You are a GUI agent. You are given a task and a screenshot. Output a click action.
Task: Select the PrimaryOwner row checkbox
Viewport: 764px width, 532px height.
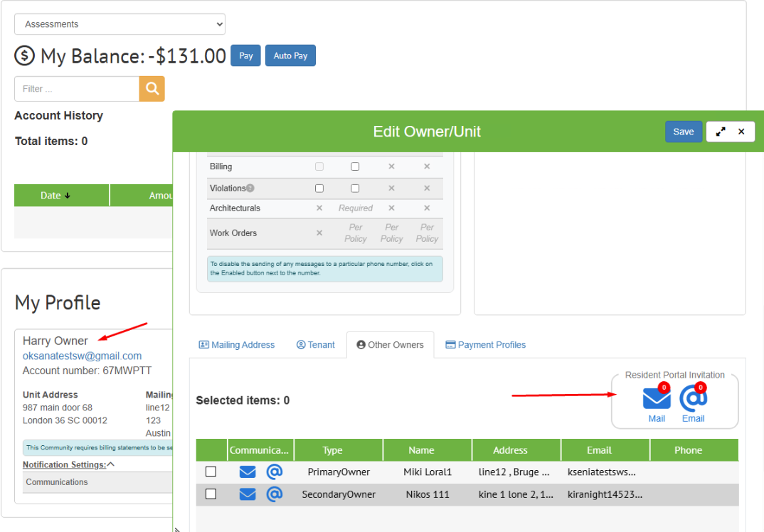pos(211,472)
